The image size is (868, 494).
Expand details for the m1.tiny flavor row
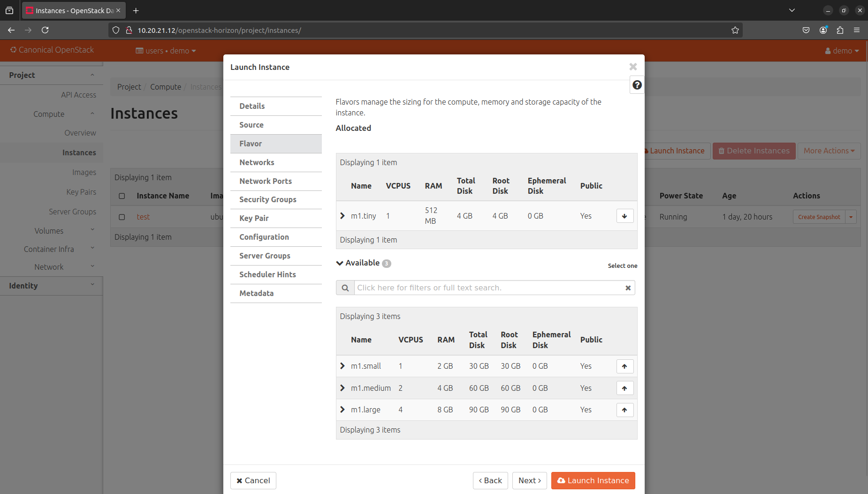pyautogui.click(x=343, y=216)
